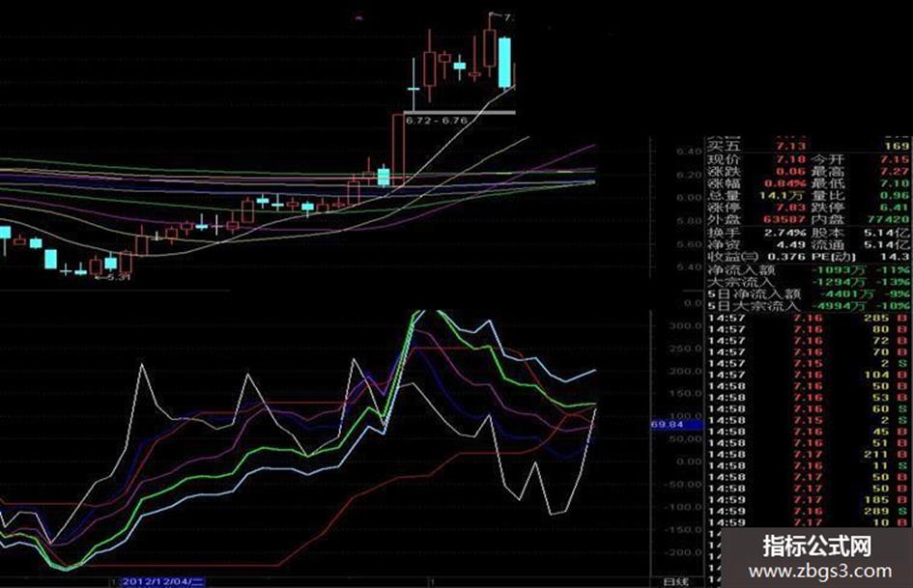913x588 pixels.
Task: Click the 6.72 - 6.76 gap label
Action: (437, 121)
